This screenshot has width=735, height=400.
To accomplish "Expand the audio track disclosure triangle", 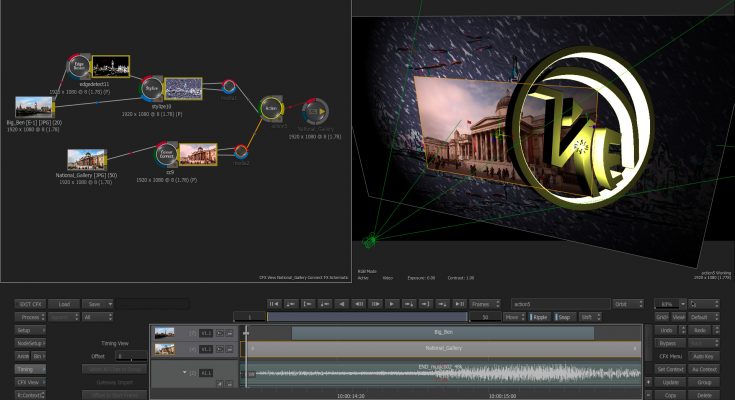I will tap(185, 372).
